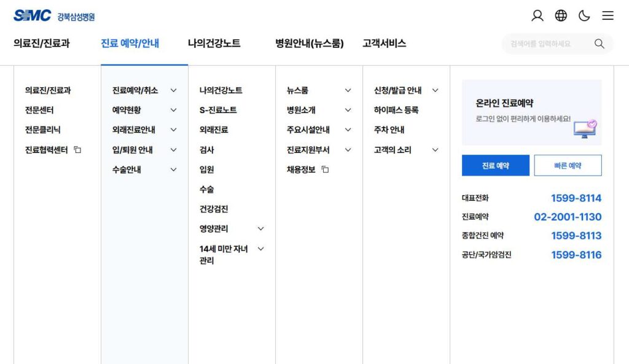
Task: Expand the 14세 미만 자녀 관리 chevron
Action: tap(260, 249)
